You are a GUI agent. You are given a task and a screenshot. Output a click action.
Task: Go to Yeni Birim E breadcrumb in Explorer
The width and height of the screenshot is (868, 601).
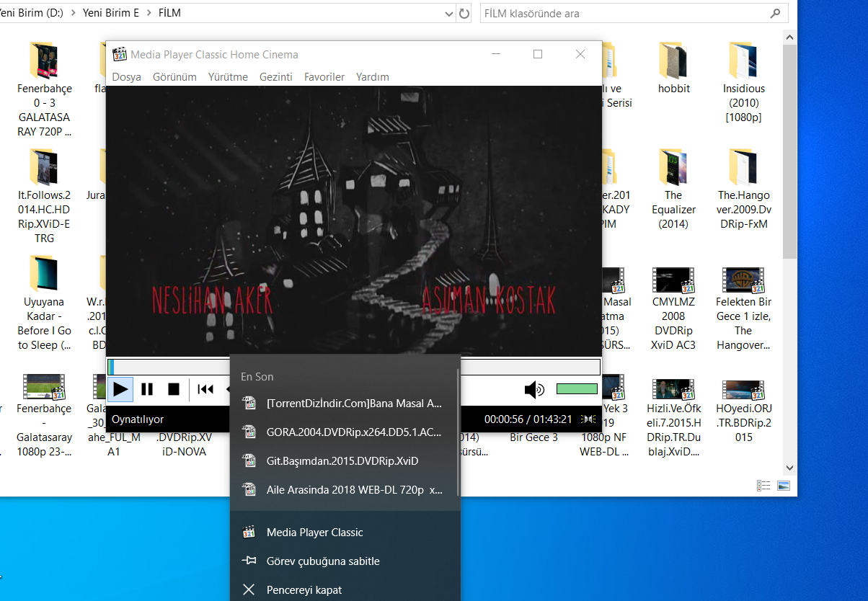(x=112, y=13)
